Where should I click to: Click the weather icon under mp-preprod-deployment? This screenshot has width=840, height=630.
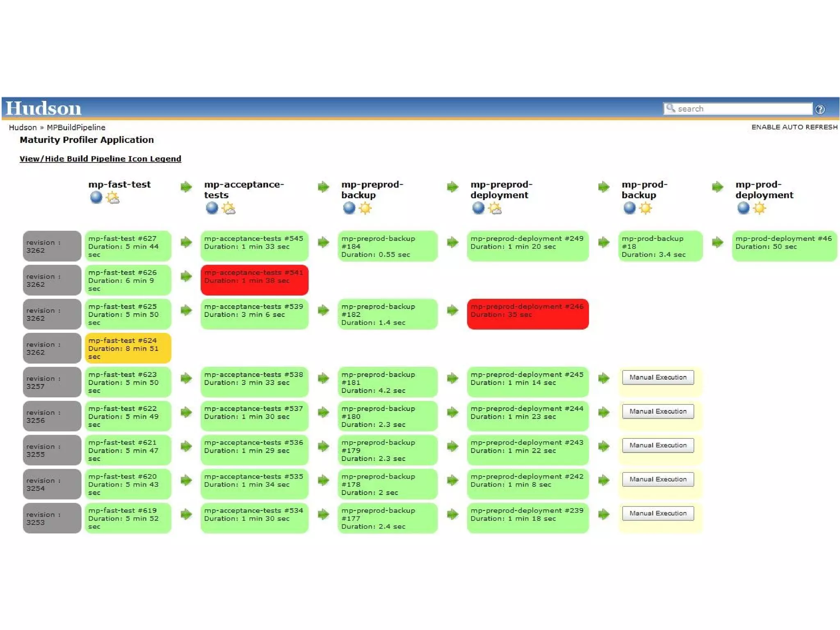495,208
